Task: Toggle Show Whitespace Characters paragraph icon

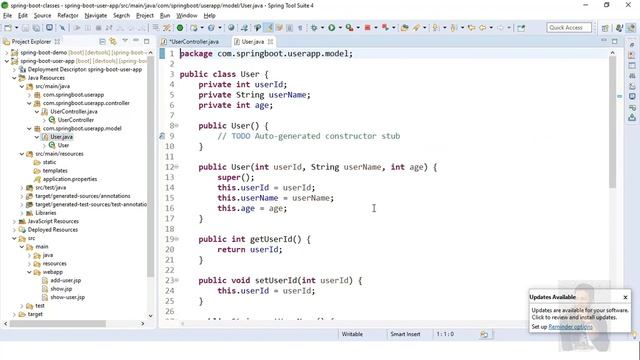Action: click(300, 28)
